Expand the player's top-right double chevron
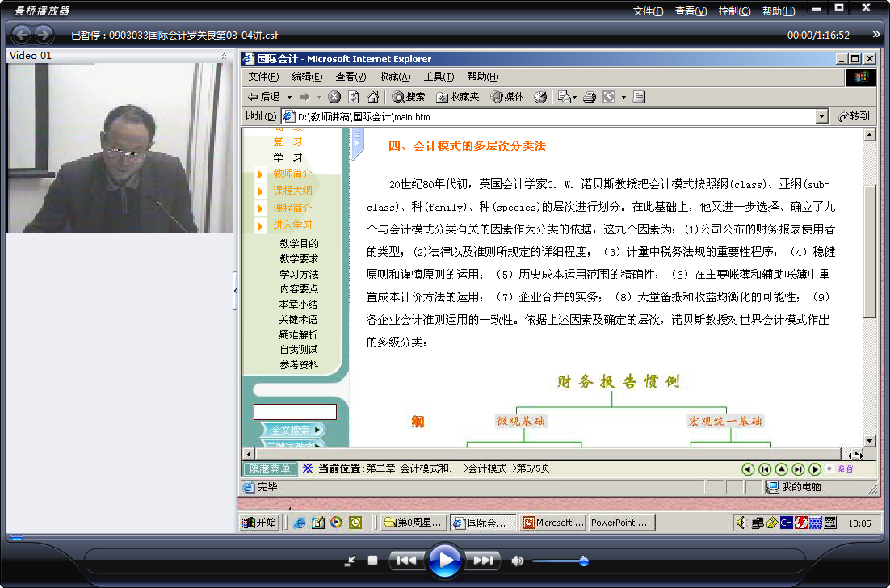This screenshot has width=890, height=588. click(876, 35)
